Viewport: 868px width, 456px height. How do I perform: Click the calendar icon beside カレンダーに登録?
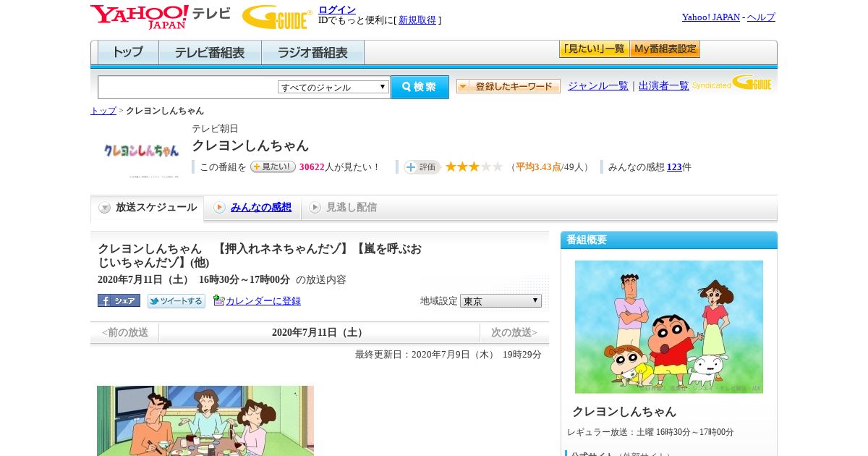218,300
